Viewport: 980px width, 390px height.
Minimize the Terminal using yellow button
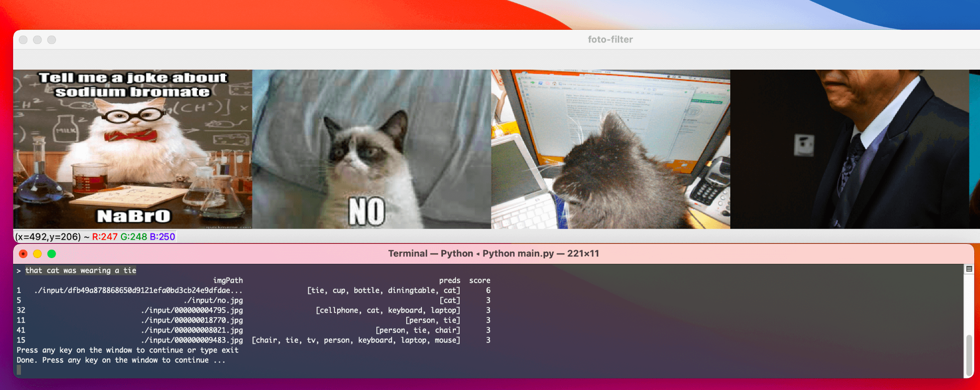point(37,254)
